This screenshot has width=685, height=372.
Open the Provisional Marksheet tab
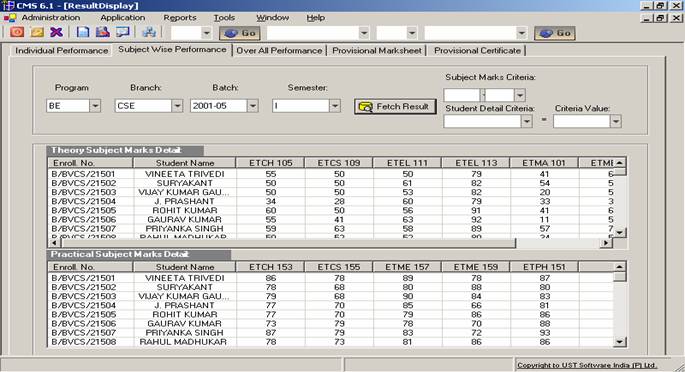[377, 51]
